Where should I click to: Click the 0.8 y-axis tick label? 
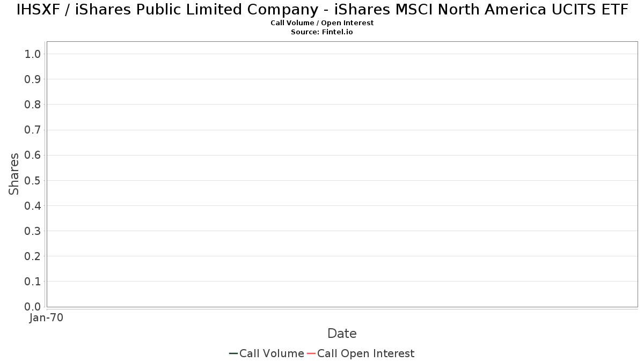coord(32,105)
